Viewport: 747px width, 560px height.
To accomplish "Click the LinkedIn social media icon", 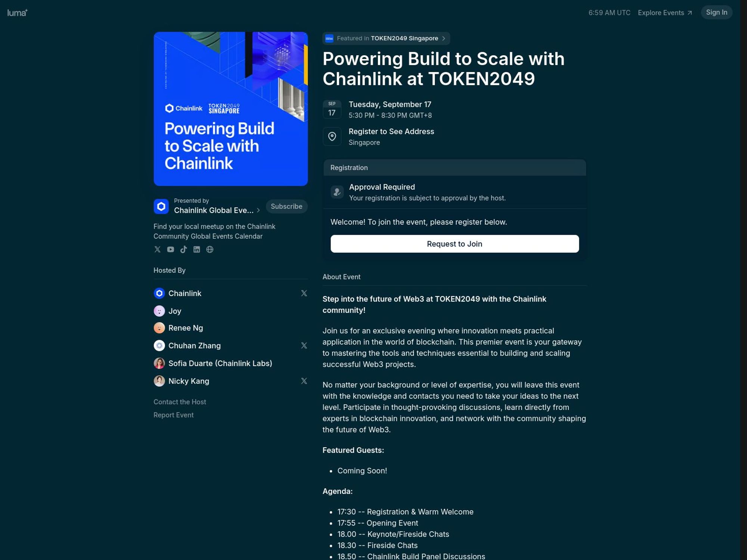I will (196, 249).
